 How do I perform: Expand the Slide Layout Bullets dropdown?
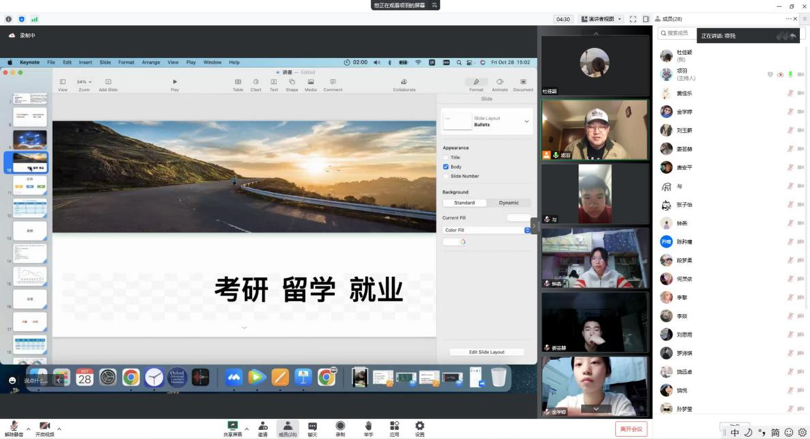click(x=526, y=122)
